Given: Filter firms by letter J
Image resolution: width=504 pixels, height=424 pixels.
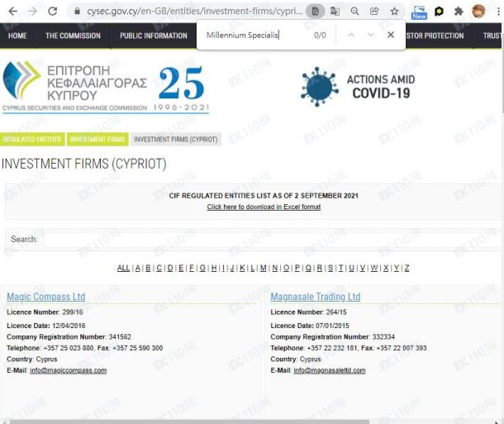Looking at the screenshot, I should (x=231, y=268).
